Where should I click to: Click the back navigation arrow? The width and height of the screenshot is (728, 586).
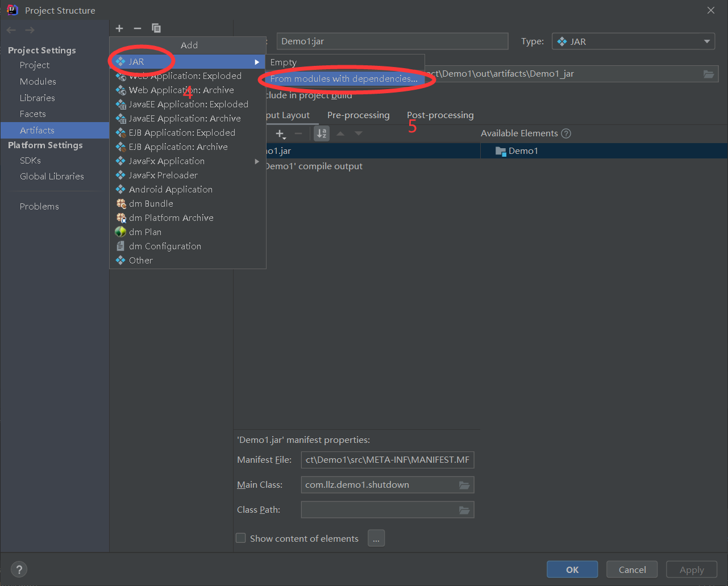coord(11,30)
